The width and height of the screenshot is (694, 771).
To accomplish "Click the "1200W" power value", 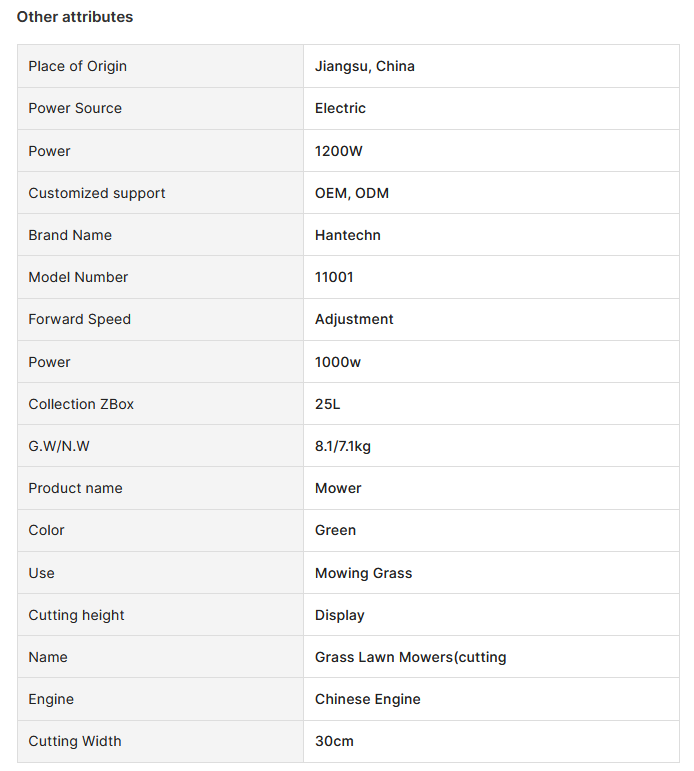I will click(340, 151).
